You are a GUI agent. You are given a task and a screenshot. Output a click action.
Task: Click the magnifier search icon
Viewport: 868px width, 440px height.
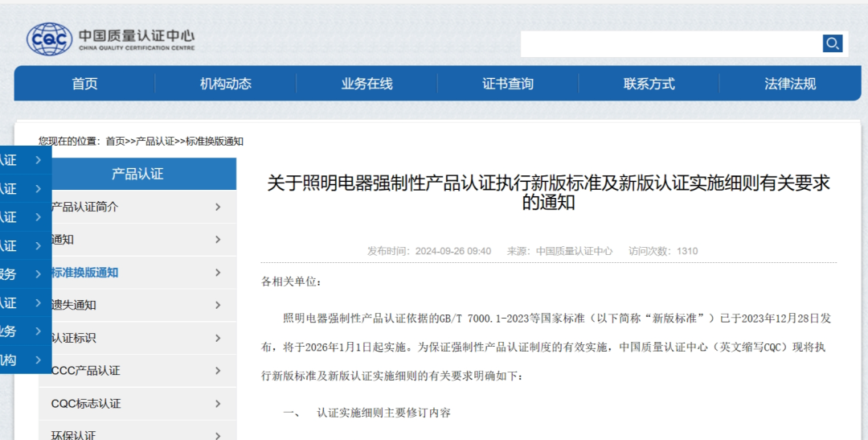coord(832,43)
